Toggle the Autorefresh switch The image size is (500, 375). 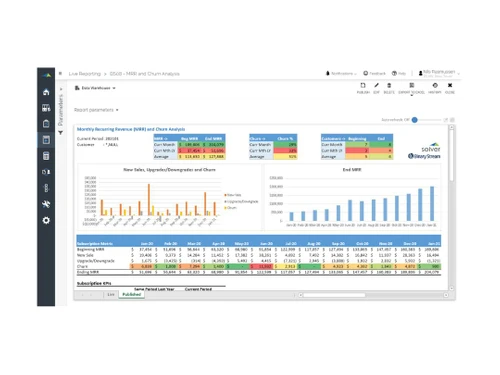(x=415, y=120)
